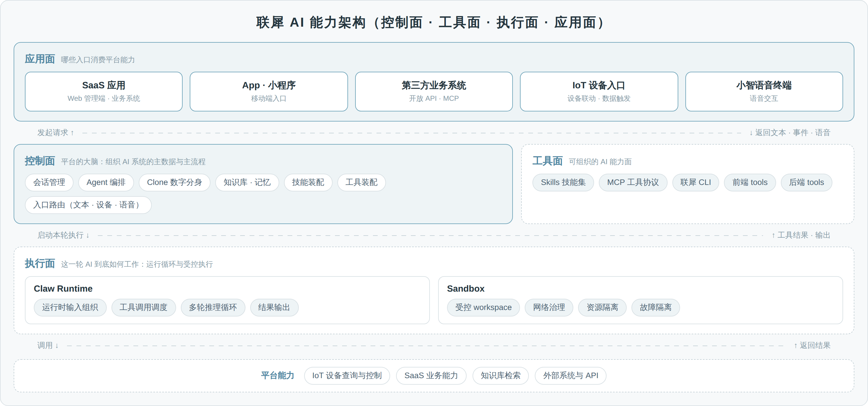Image resolution: width=868 pixels, height=406 pixels.
Task: Click the ↑ 返回结果 flow label
Action: [x=812, y=345]
